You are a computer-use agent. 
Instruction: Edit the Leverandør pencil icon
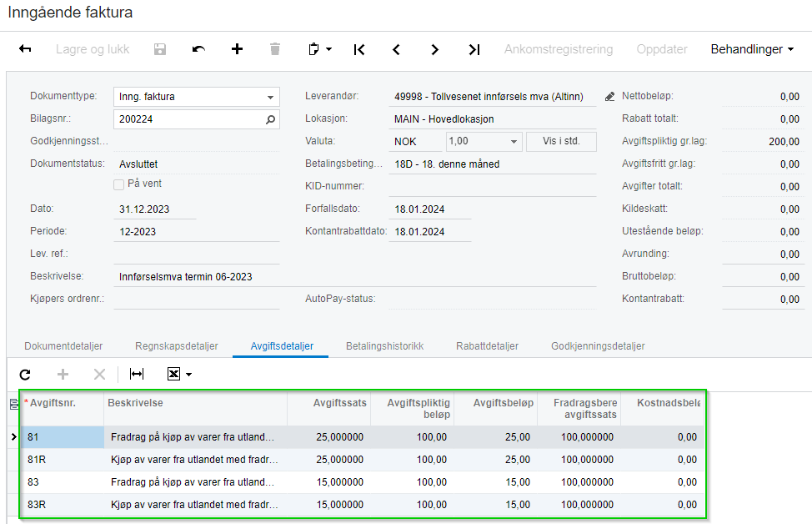point(609,97)
